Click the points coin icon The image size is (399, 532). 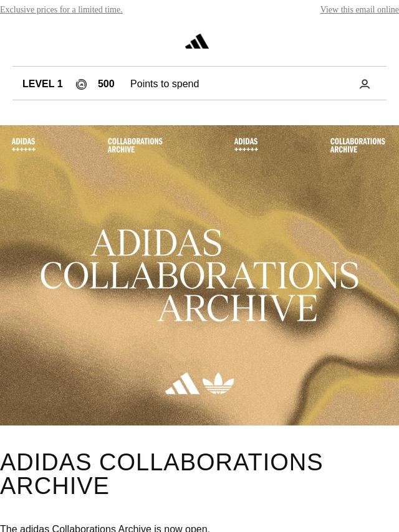[81, 84]
